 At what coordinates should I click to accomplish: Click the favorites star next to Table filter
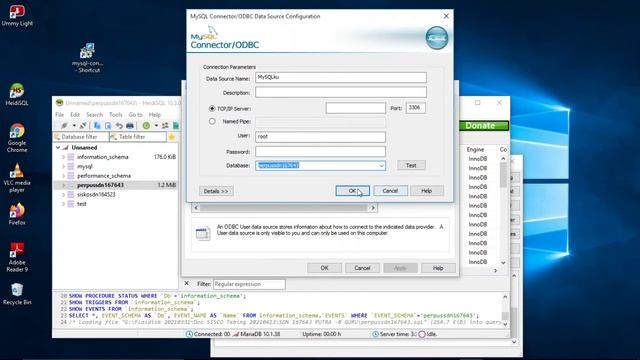172,137
